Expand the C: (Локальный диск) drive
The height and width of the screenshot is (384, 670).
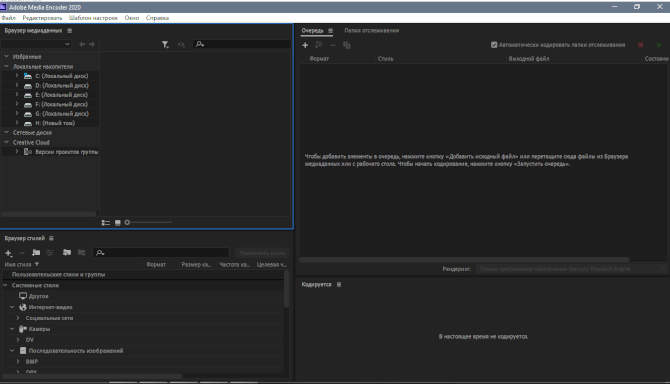click(x=17, y=76)
